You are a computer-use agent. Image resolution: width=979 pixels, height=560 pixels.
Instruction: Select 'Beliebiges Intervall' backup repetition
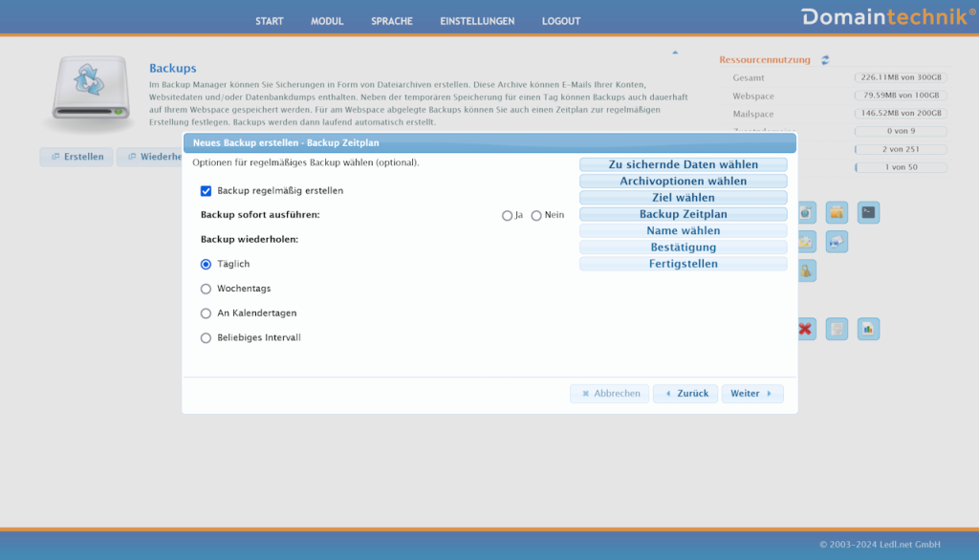[206, 337]
